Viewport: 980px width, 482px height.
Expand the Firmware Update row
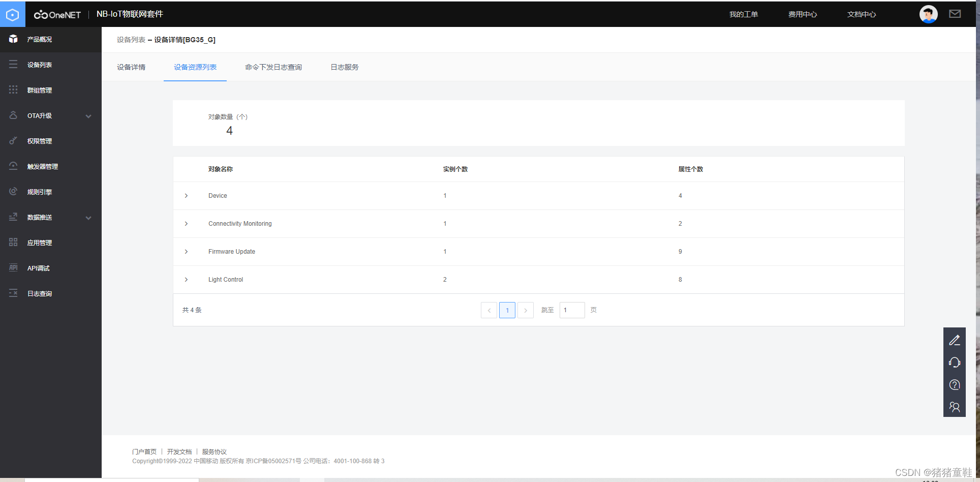(186, 252)
